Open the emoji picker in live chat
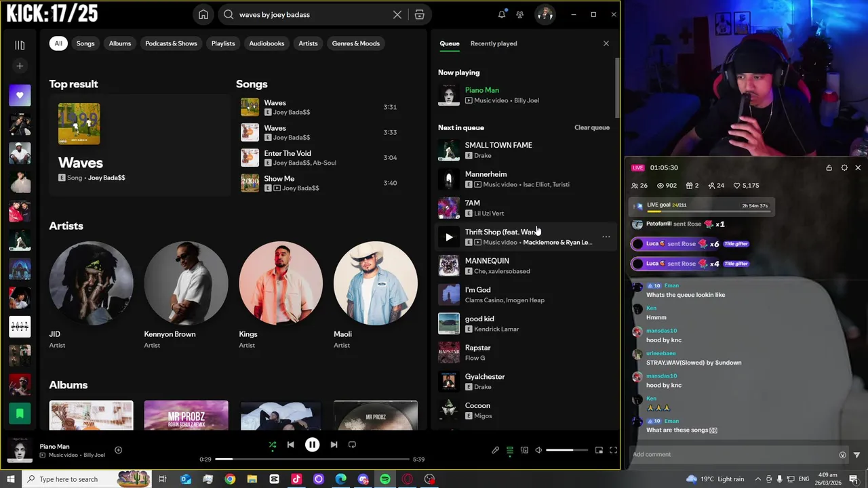 [842, 455]
